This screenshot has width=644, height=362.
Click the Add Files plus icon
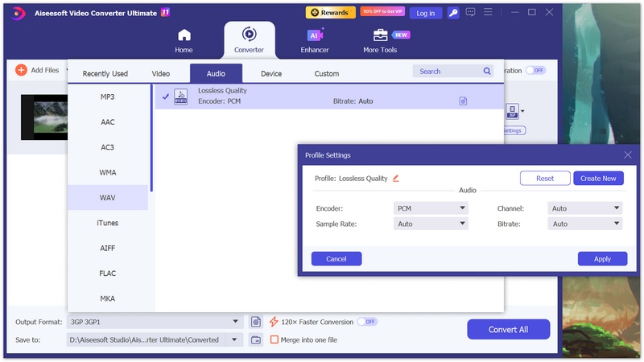[x=22, y=70]
